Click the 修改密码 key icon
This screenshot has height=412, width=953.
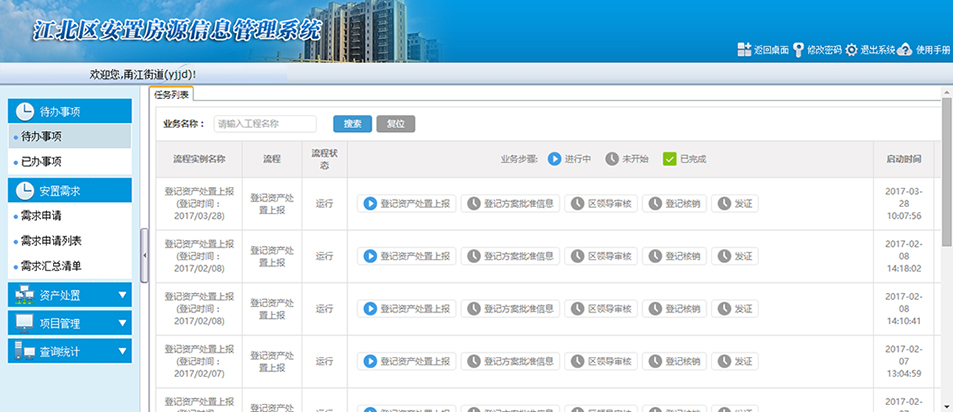(x=798, y=49)
